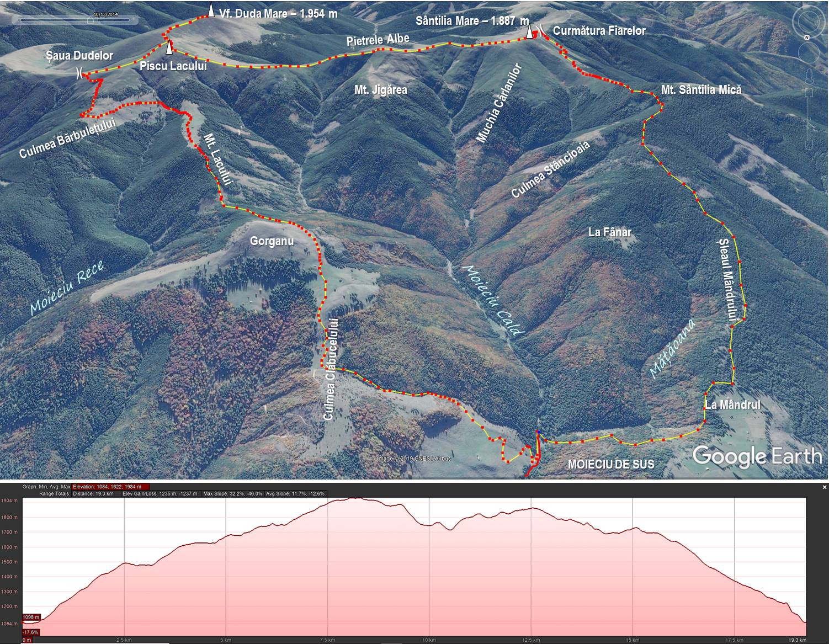Click the Piscu Lacului peak marker
The height and width of the screenshot is (644, 829).
tap(169, 48)
